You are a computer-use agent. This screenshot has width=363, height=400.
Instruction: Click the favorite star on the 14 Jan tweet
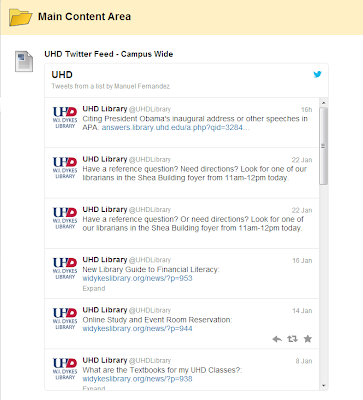(308, 339)
